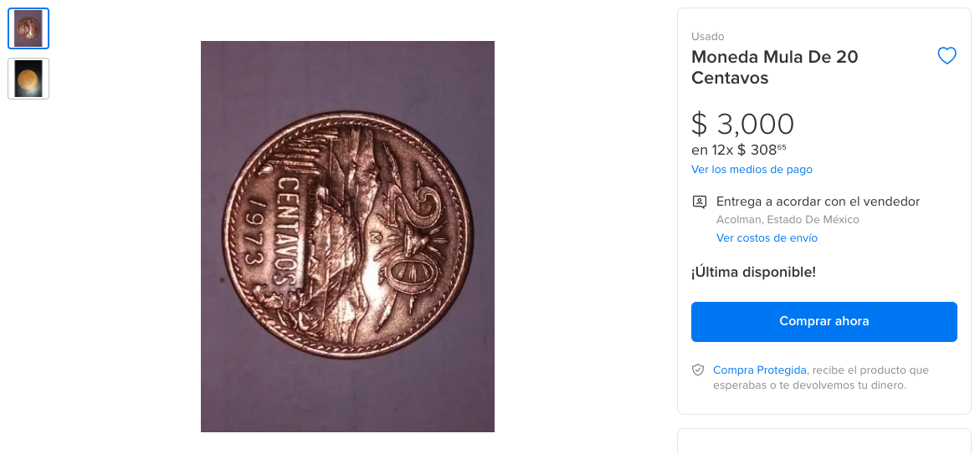Select the first coin thumbnail
The width and height of the screenshot is (980, 454).
click(28, 28)
